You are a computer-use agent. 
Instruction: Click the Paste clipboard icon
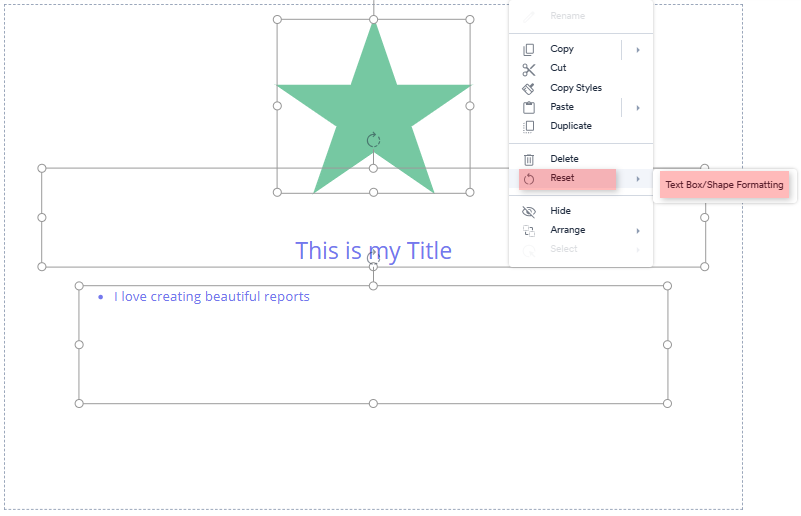point(529,107)
